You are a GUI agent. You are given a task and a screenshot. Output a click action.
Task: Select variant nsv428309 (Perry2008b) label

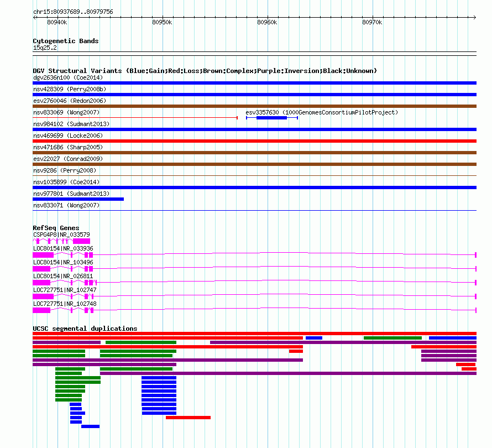point(70,89)
